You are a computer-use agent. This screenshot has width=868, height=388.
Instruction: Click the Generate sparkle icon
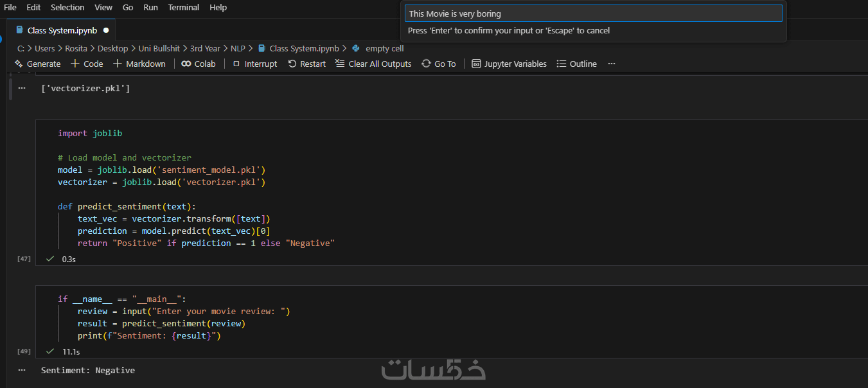point(19,64)
